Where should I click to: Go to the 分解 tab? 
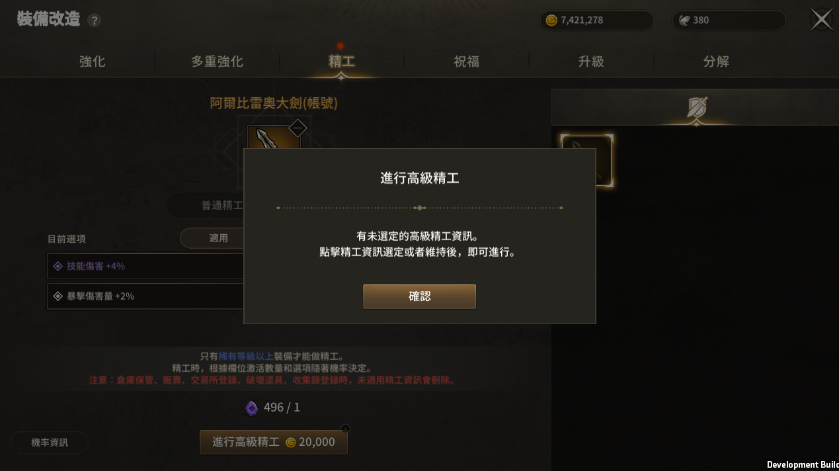715,62
